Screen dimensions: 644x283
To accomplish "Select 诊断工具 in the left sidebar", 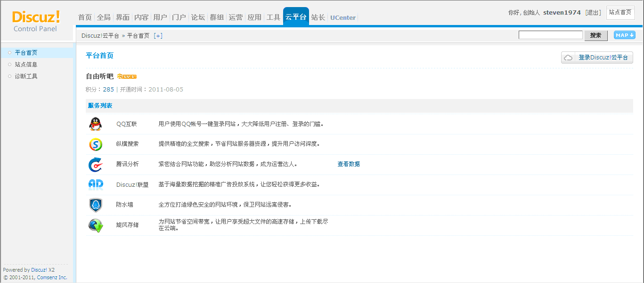I will click(x=26, y=76).
